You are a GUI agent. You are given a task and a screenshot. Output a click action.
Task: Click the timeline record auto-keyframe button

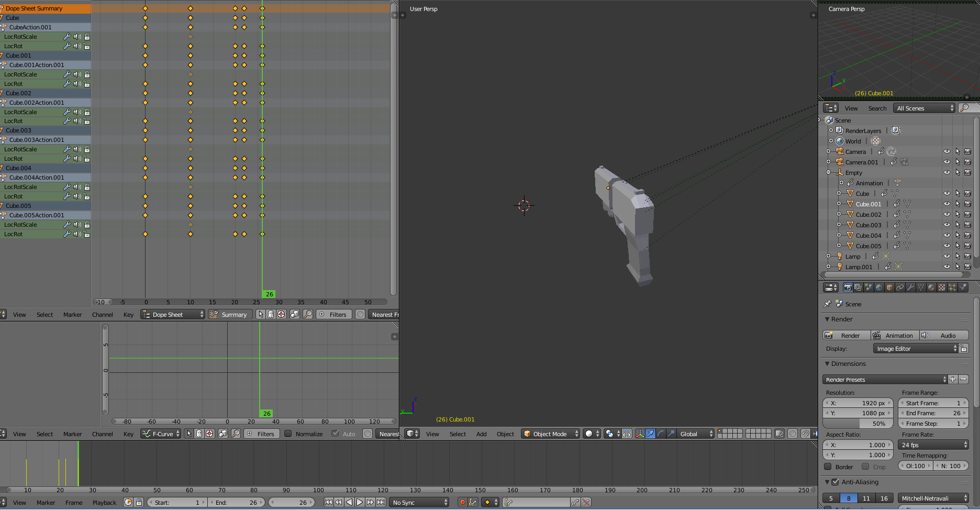coord(462,502)
